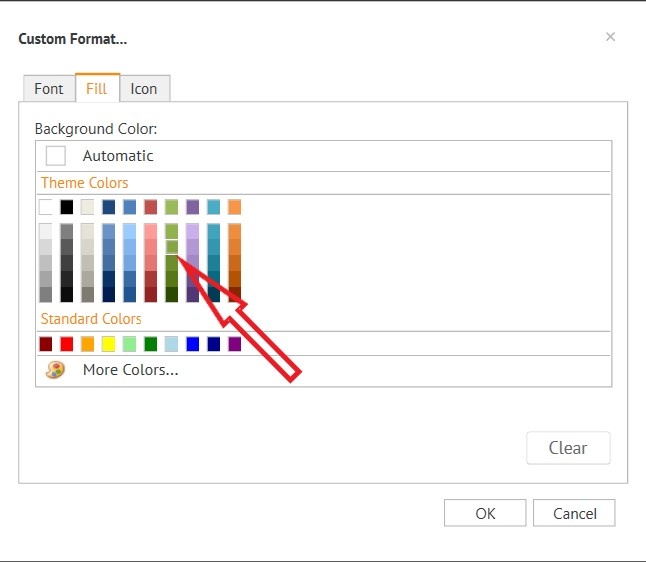Choose the lightest pink shade in red column
Viewport: 646px width, 562px height.
click(x=151, y=231)
